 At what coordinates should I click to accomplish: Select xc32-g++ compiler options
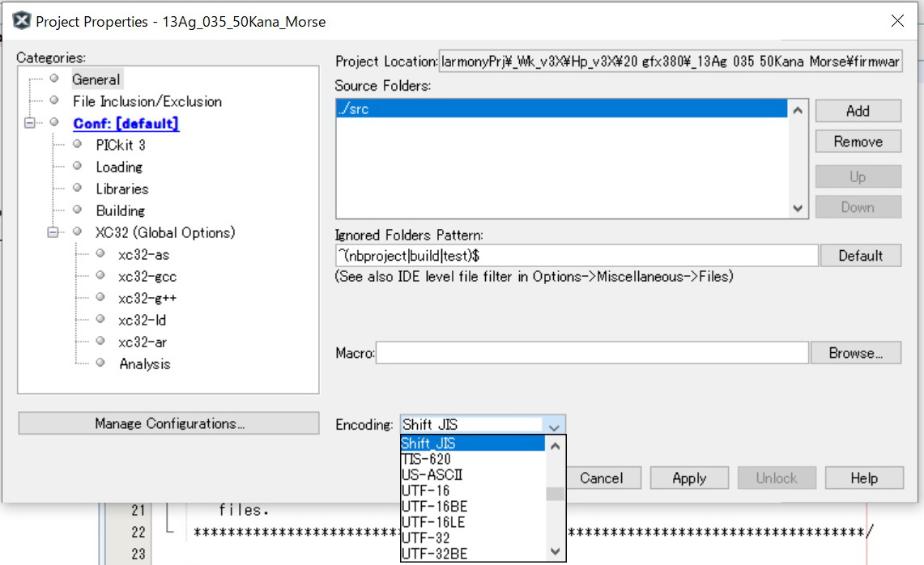point(147,298)
